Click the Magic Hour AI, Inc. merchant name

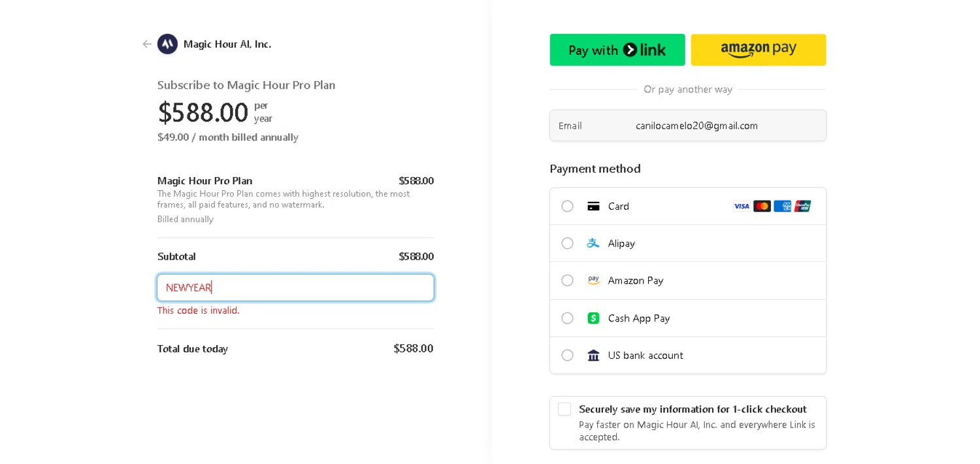click(x=227, y=44)
